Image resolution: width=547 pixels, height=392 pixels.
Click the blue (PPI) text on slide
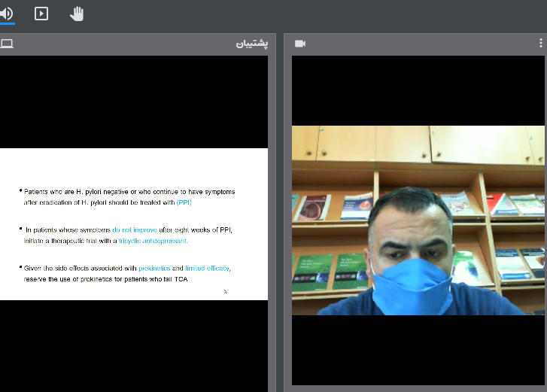point(184,202)
